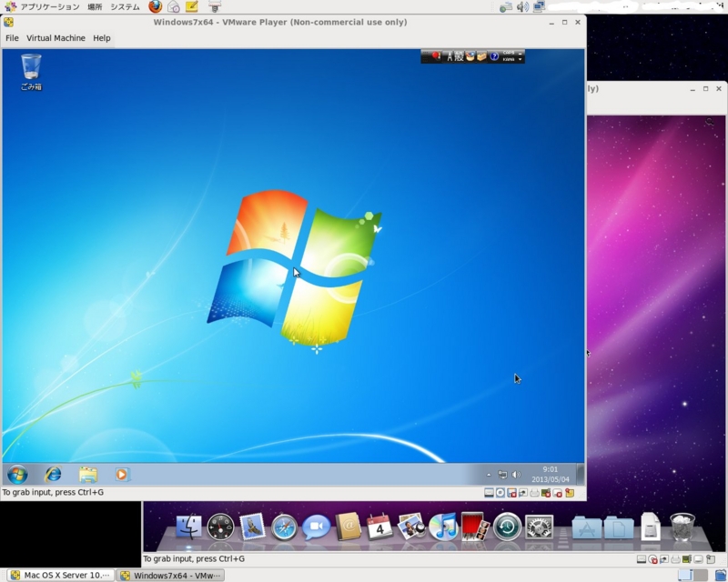Click the floppy device icon in Windows7x64 status bar

pyautogui.click(x=511, y=493)
